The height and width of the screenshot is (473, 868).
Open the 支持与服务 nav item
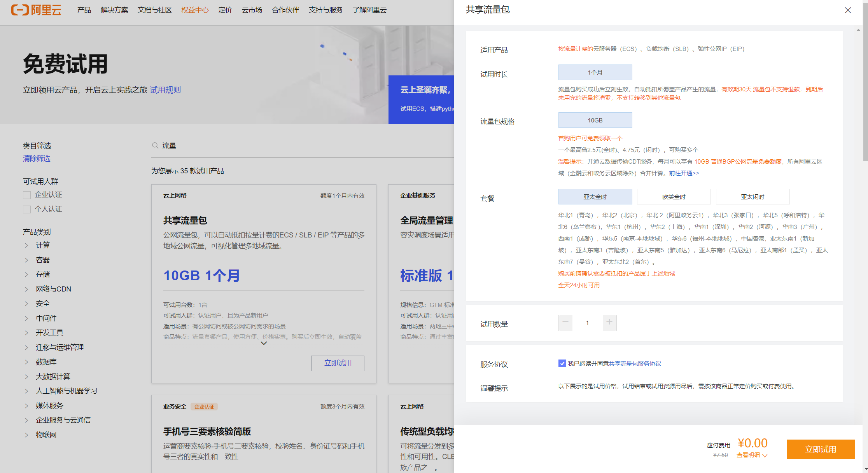[326, 10]
